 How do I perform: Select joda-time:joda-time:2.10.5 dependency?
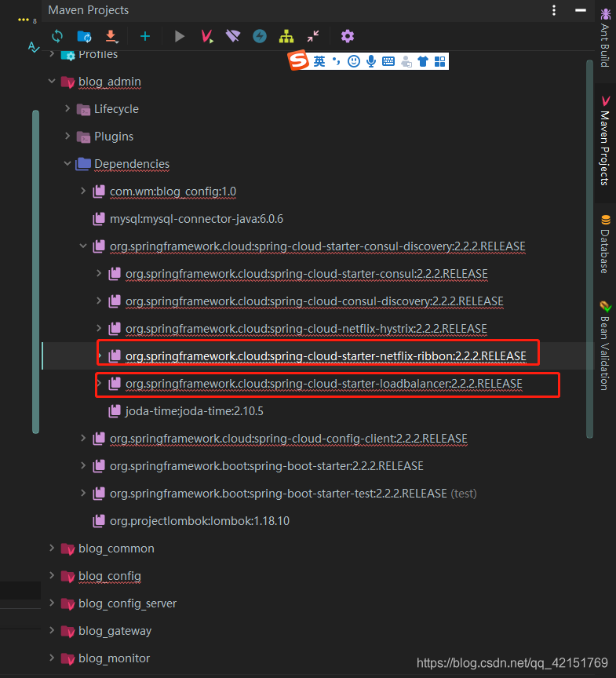coord(194,410)
